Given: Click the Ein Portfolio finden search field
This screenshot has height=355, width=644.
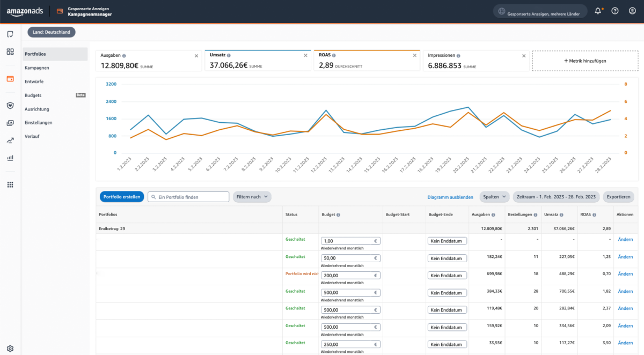Looking at the screenshot, I should (x=188, y=197).
